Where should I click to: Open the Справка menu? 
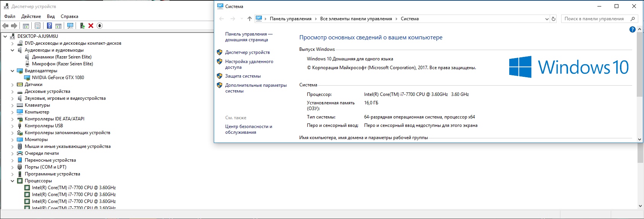pos(69,16)
